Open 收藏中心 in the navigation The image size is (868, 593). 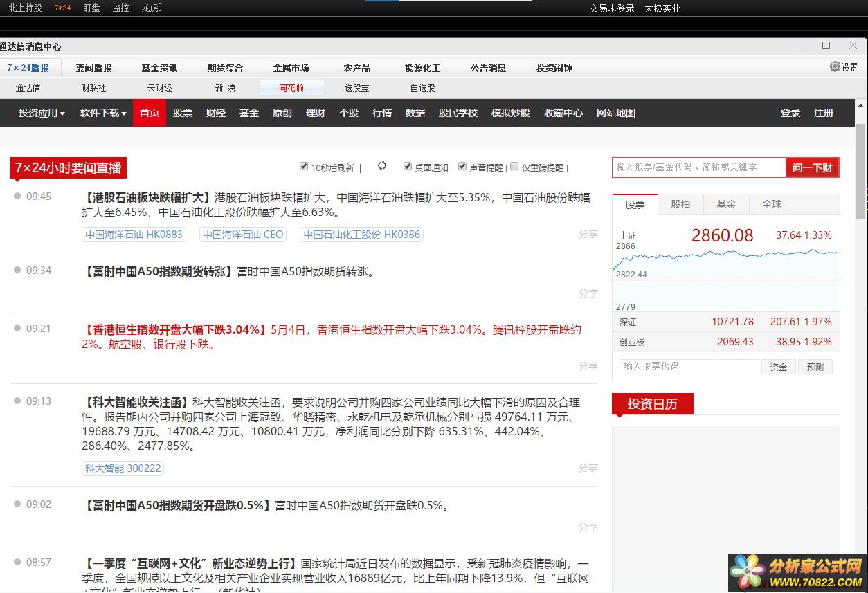pyautogui.click(x=563, y=113)
